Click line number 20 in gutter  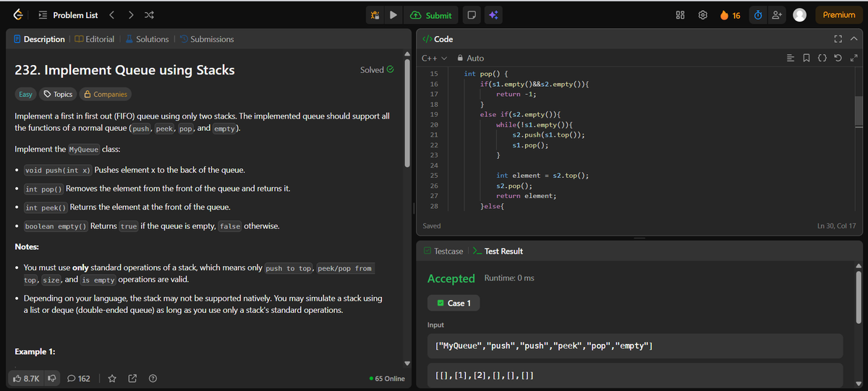[x=433, y=125]
